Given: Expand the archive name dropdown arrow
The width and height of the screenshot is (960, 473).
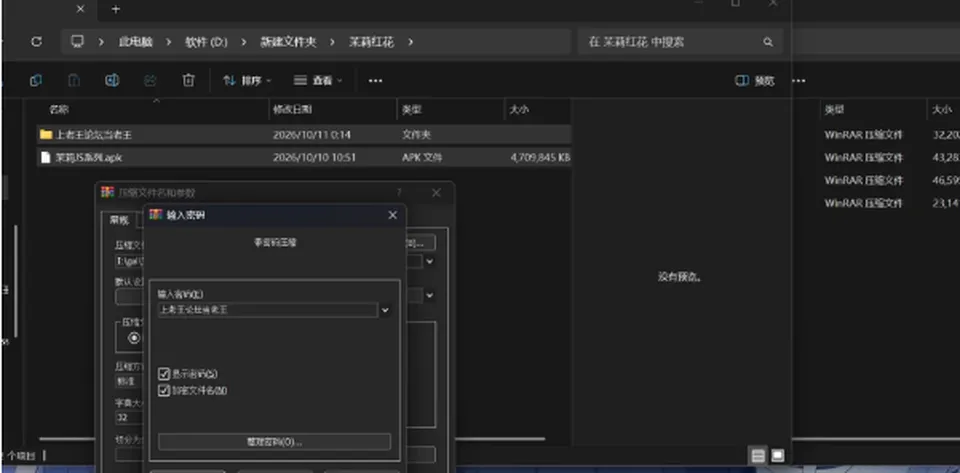Looking at the screenshot, I should click(430, 261).
